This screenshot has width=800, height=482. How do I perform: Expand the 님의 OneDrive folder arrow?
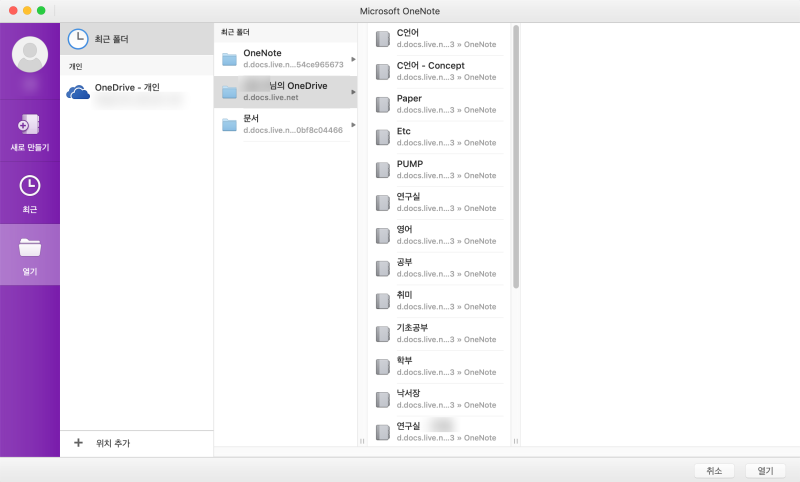pos(353,92)
